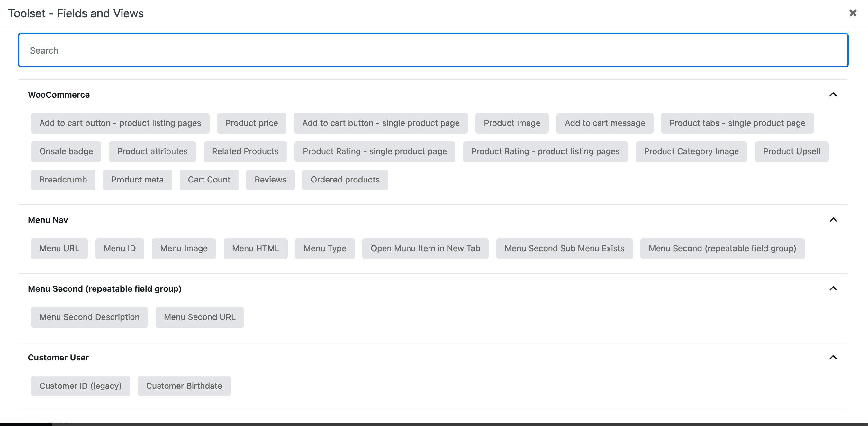
Task: Select Add to cart message
Action: pos(605,123)
